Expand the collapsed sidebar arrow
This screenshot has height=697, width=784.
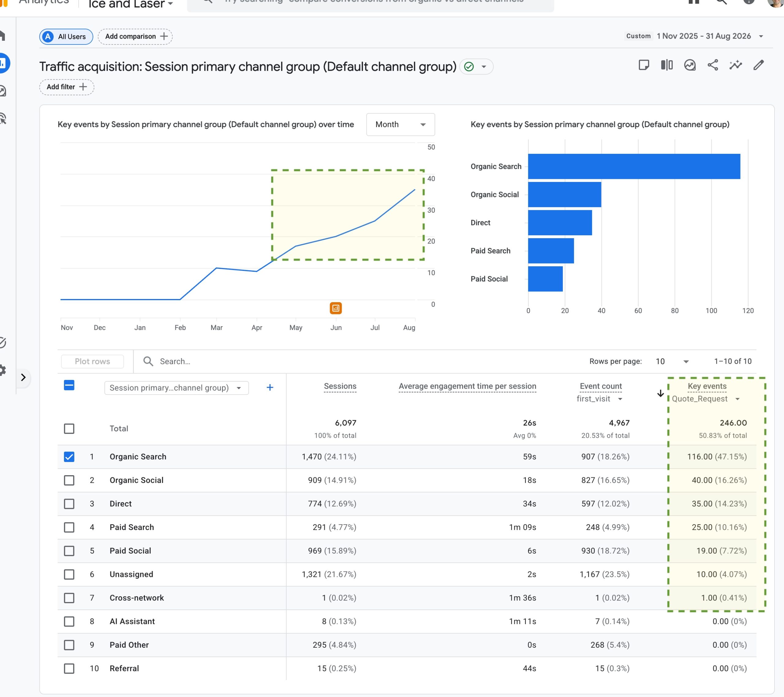(x=23, y=378)
